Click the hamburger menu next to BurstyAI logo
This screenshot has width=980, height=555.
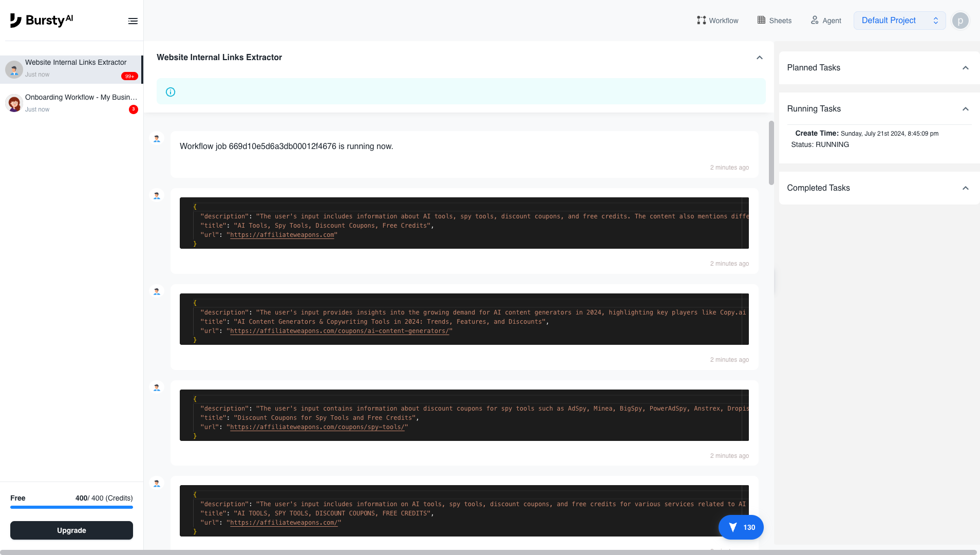click(133, 21)
